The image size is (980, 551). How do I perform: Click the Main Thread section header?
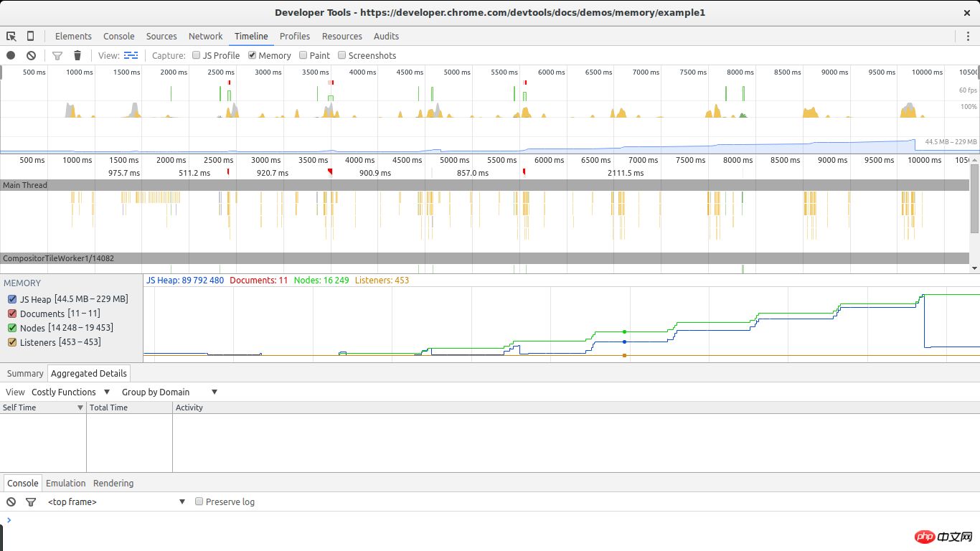[x=485, y=185]
